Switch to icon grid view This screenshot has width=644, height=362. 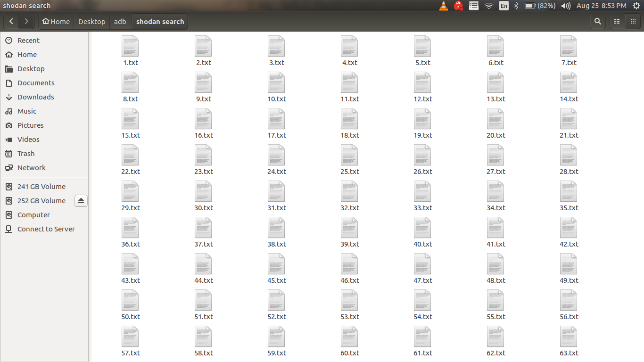coord(633,22)
